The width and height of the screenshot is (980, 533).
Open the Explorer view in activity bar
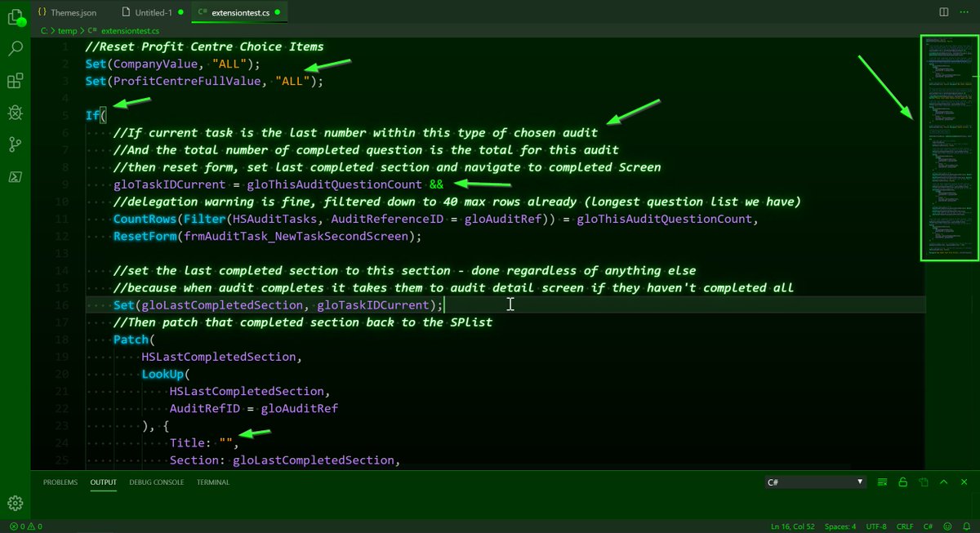pos(15,16)
